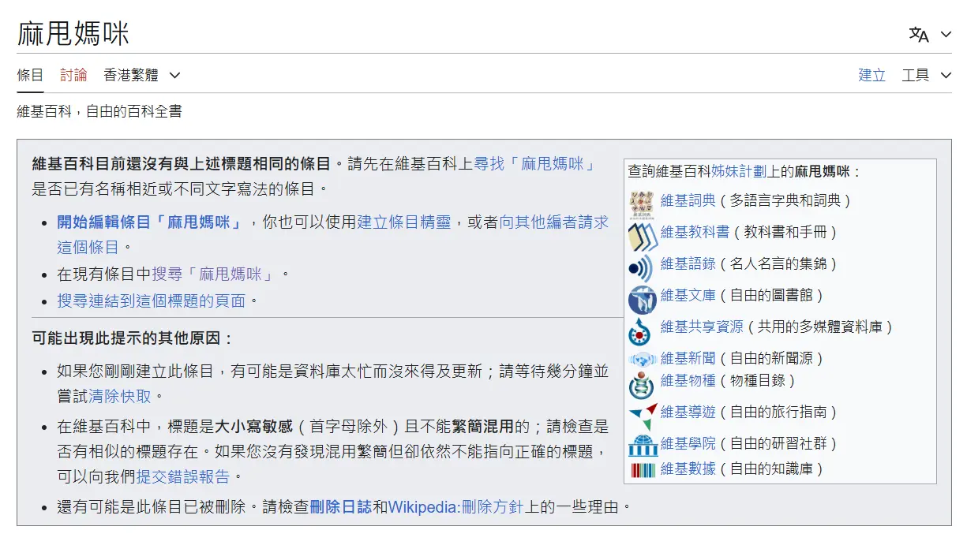Open the 刪除日誌 link
The height and width of the screenshot is (560, 967).
pyautogui.click(x=340, y=506)
